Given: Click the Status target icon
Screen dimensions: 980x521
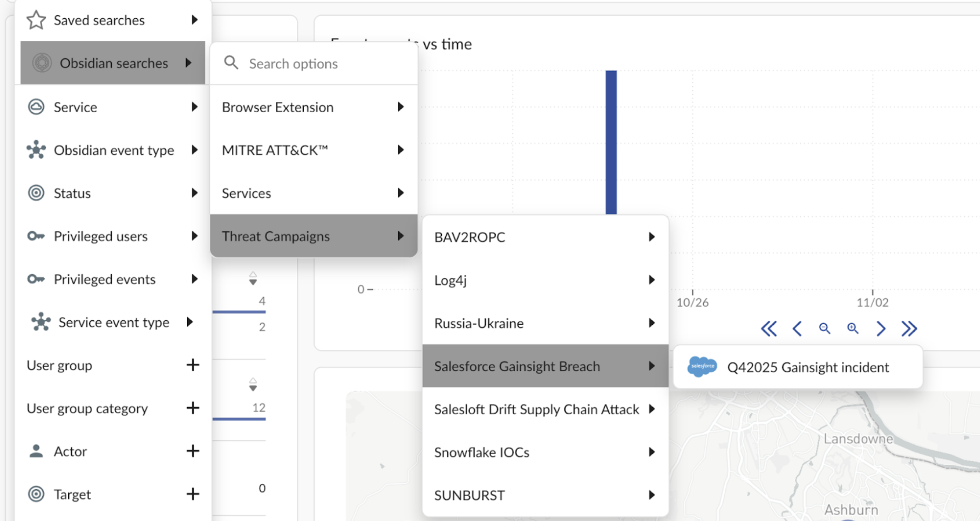Looking at the screenshot, I should coord(36,193).
